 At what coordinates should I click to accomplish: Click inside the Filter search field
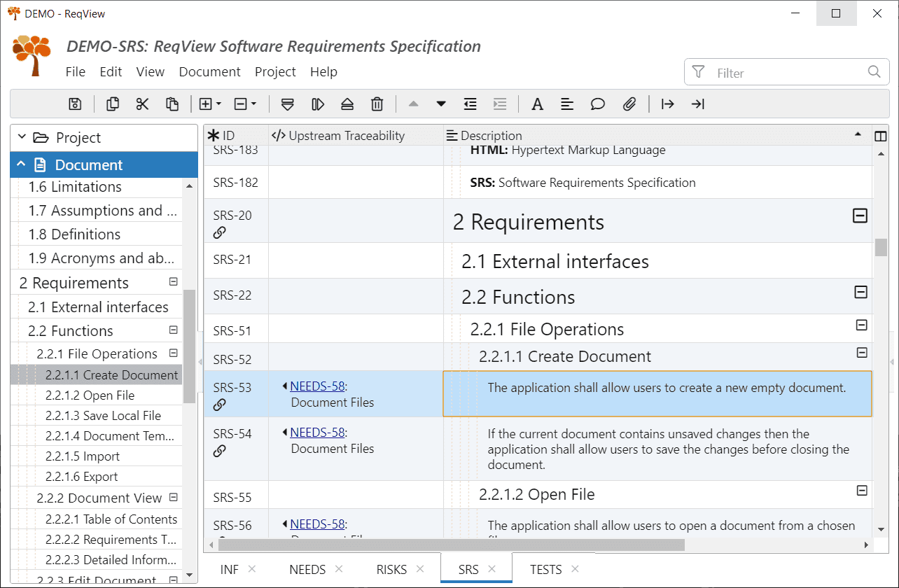pyautogui.click(x=770, y=71)
